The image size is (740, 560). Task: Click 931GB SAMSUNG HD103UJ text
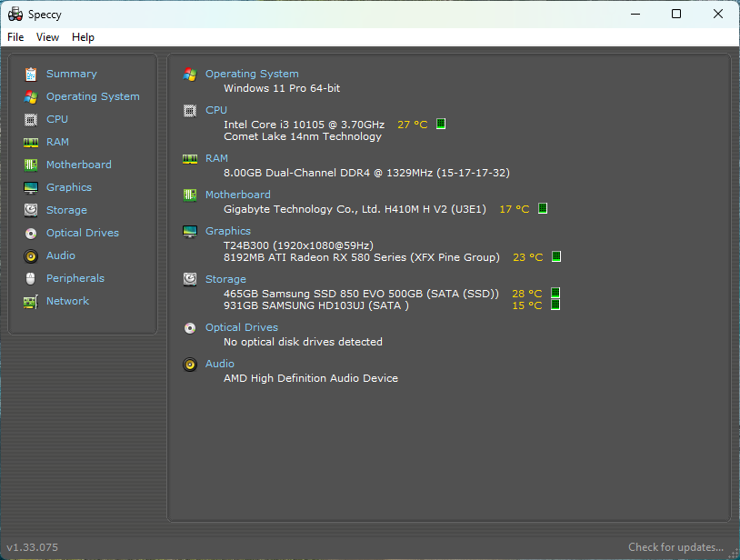pos(316,305)
